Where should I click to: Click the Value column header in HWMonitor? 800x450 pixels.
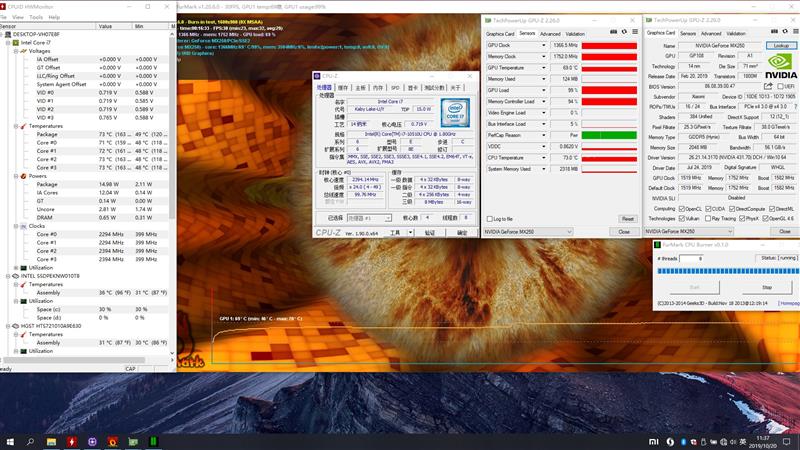(113, 26)
